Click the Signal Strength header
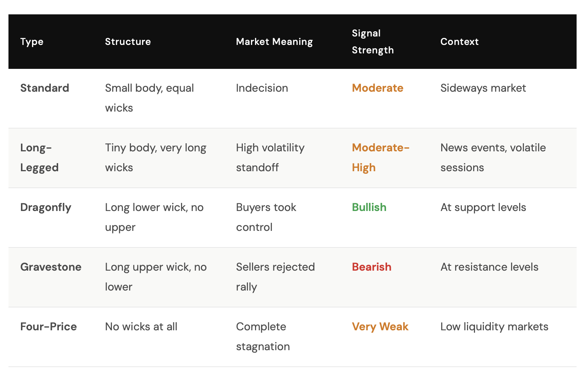588x380 pixels. click(x=372, y=42)
